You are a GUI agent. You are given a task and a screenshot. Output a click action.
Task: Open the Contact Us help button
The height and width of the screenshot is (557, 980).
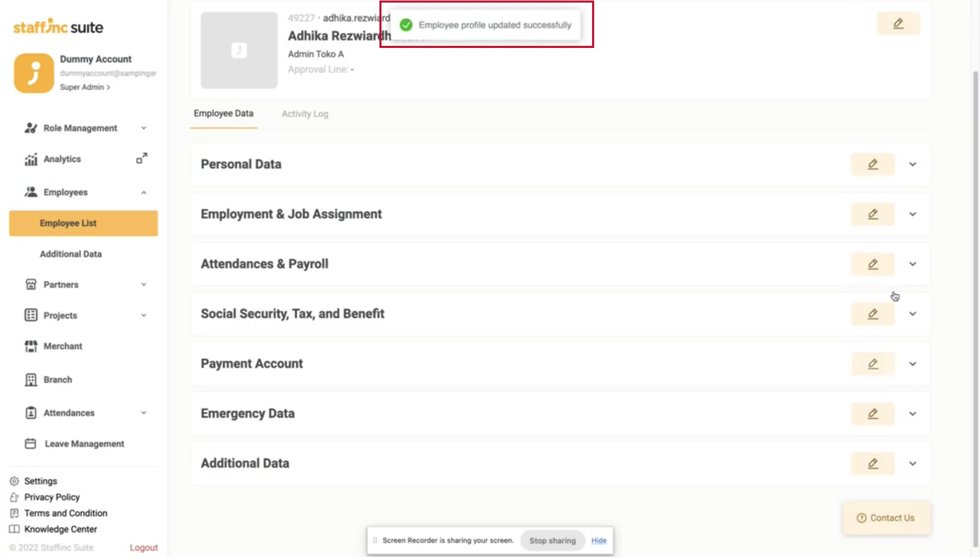click(x=886, y=518)
